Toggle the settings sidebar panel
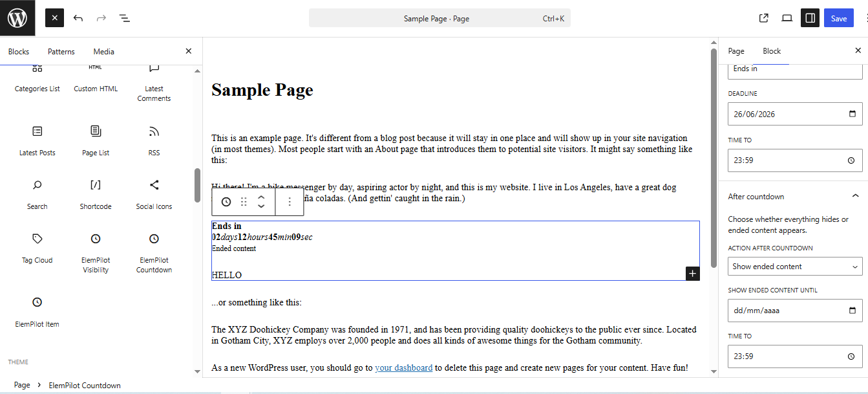The image size is (868, 394). (810, 18)
